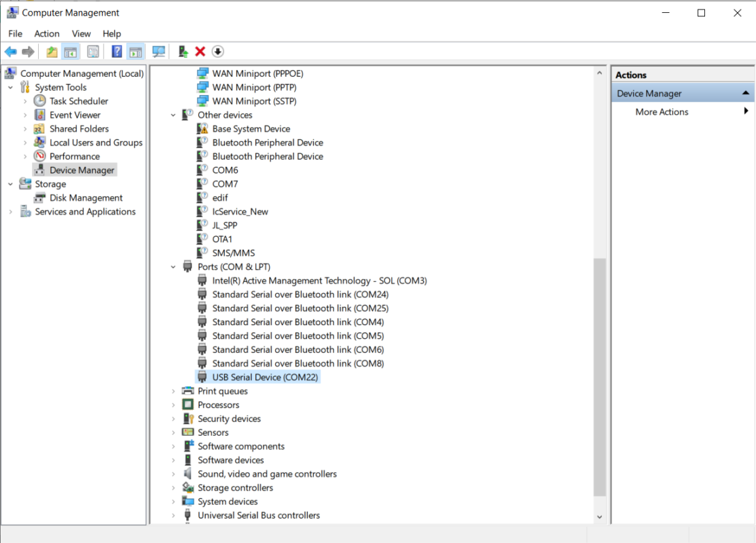This screenshot has height=543, width=756.
Task: Select USB Serial Device (COM22)
Action: pos(265,378)
